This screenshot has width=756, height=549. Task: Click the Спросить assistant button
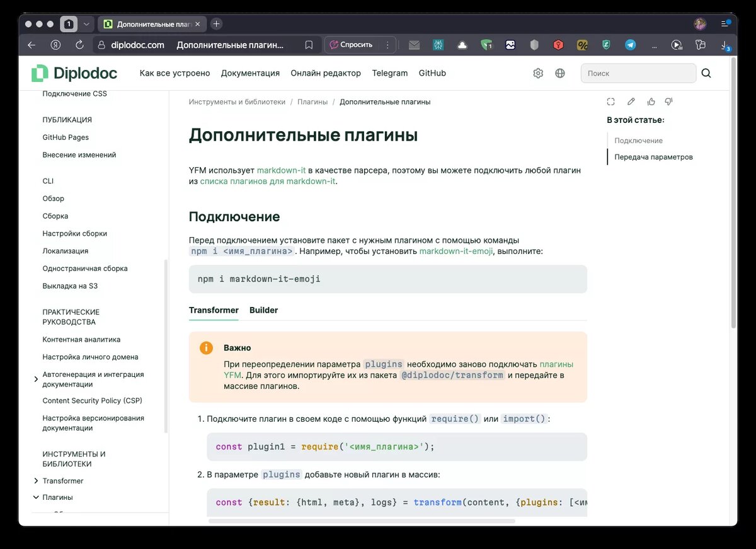352,45
